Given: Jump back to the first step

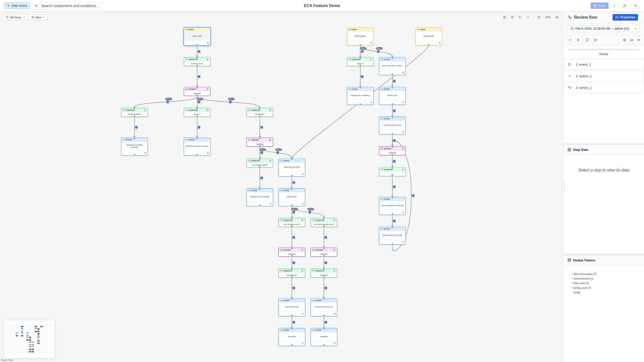Looking at the screenshot, I should pos(570,40).
